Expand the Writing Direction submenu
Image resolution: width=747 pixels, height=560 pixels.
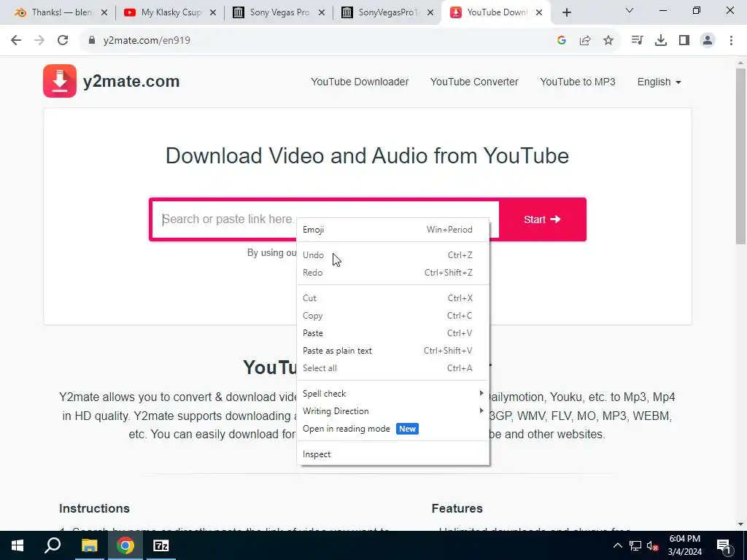[x=393, y=411]
